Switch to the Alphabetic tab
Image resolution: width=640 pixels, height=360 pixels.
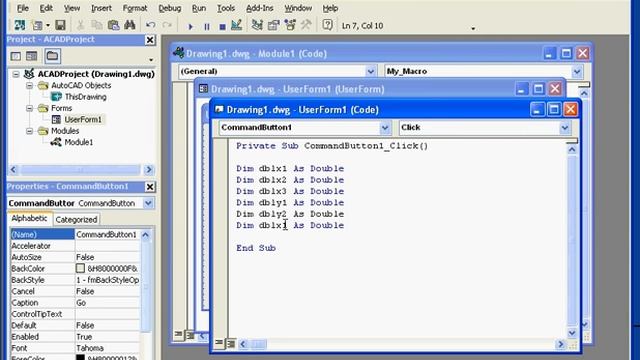(x=29, y=218)
